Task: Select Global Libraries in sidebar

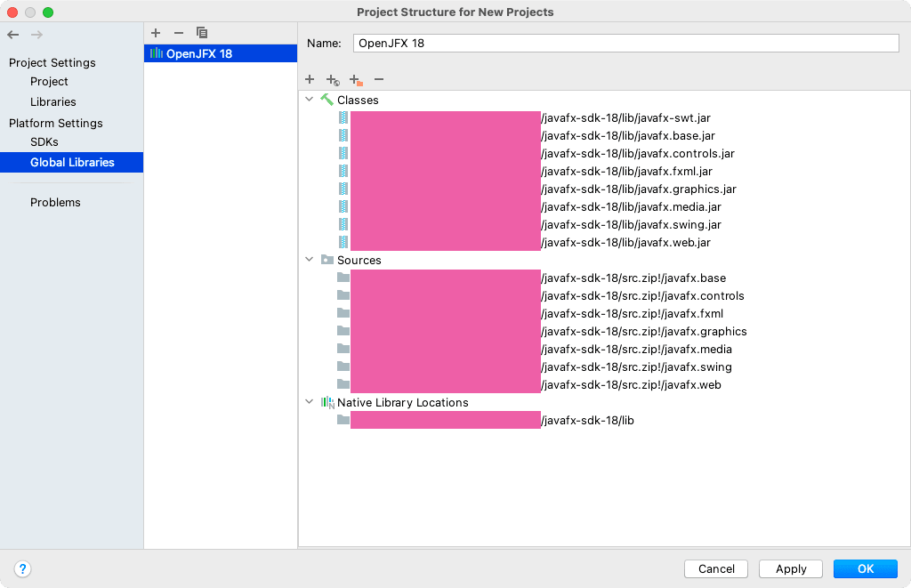Action: pos(71,162)
